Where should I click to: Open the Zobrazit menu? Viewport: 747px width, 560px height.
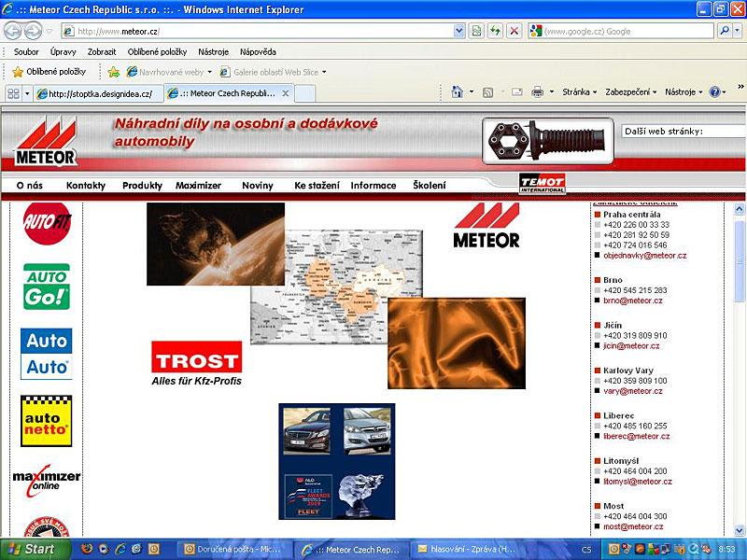tap(102, 52)
